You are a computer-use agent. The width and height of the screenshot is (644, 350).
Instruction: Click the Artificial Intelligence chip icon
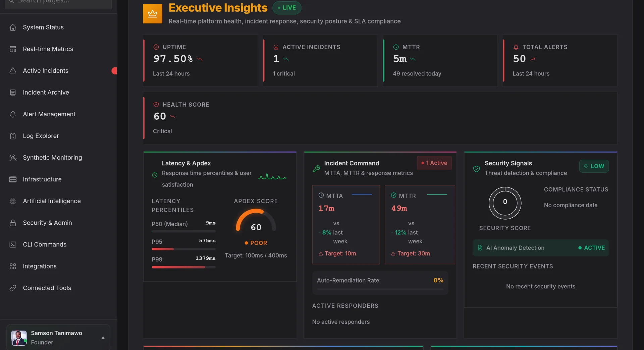pos(13,201)
